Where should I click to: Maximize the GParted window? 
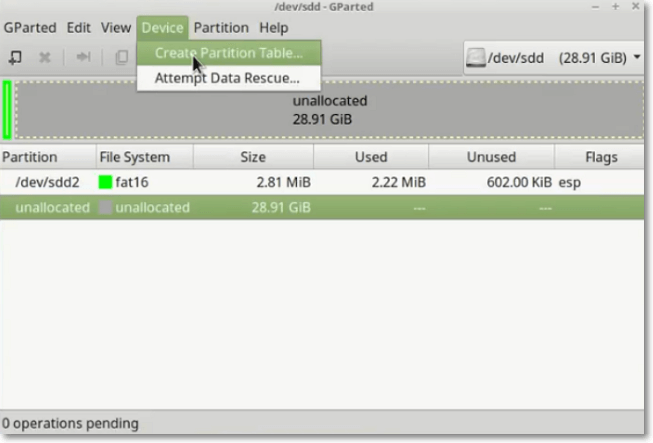(616, 7)
